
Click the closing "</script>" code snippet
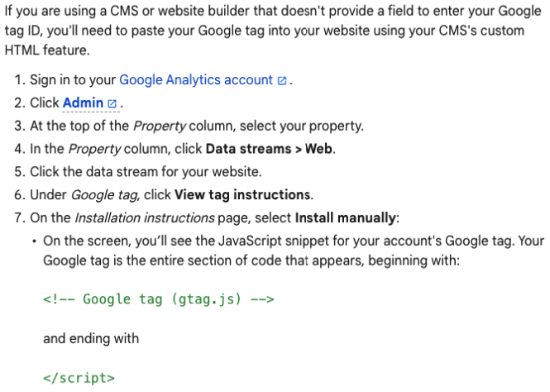pos(79,379)
